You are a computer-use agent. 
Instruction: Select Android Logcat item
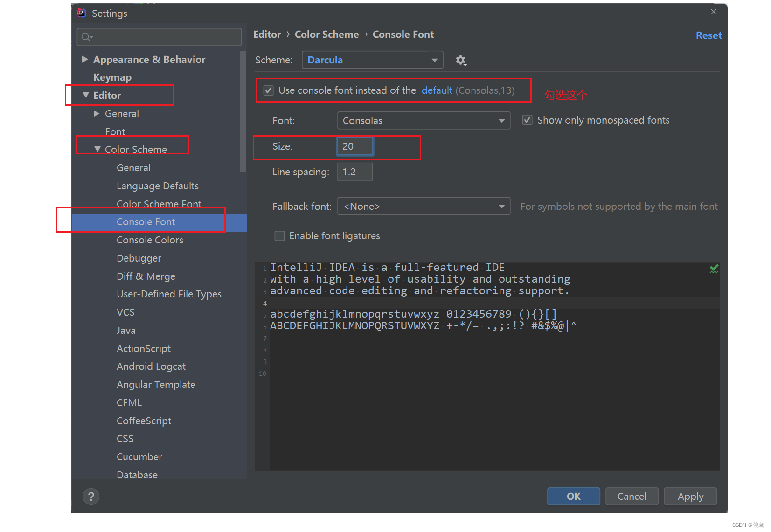(x=151, y=366)
